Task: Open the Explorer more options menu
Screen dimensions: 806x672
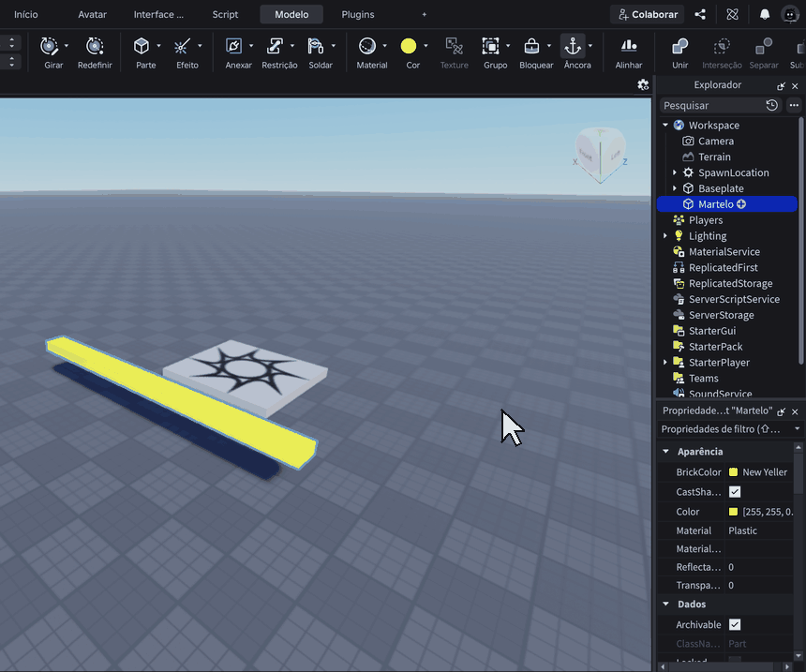Action: [x=794, y=105]
